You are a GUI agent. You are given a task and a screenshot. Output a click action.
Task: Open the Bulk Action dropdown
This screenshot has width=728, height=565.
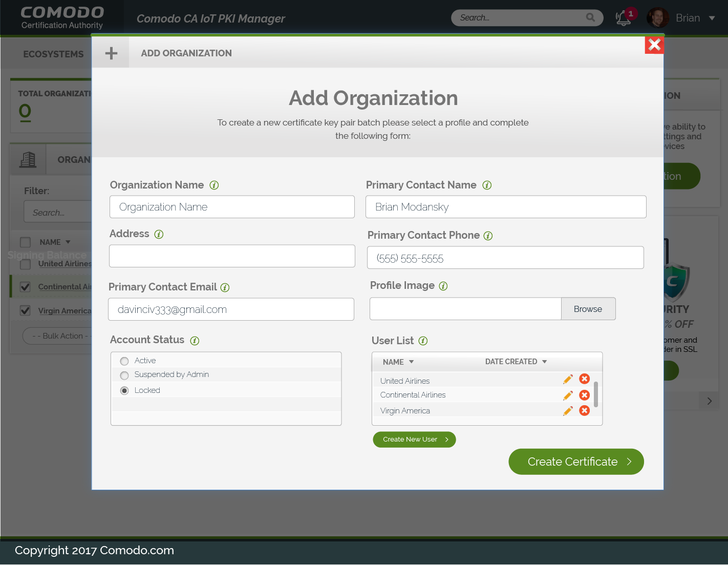pyautogui.click(x=57, y=336)
